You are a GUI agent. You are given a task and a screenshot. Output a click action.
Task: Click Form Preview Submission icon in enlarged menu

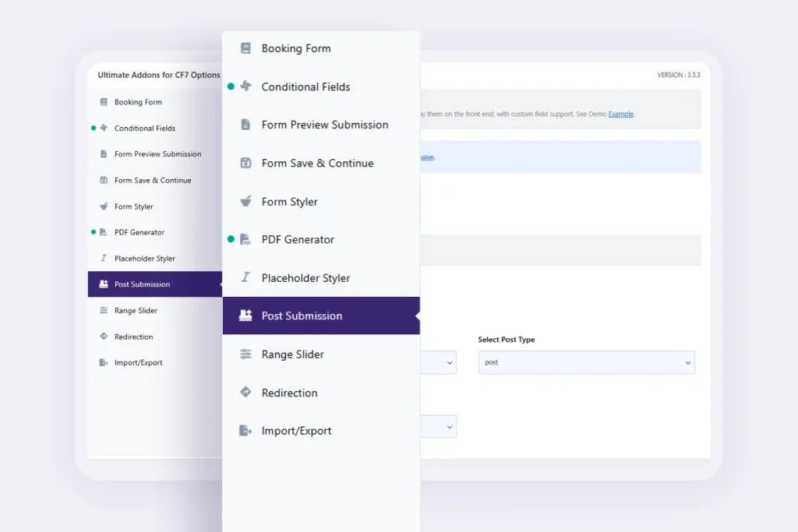pos(245,124)
